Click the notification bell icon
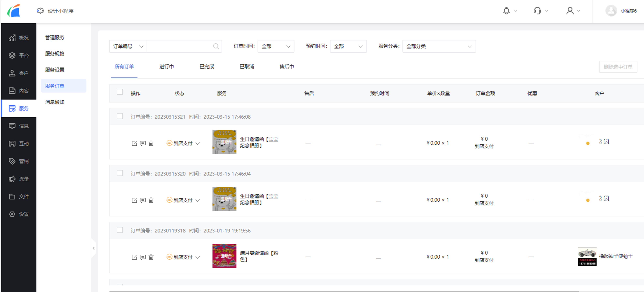Image resolution: width=644 pixels, height=292 pixels. [506, 11]
